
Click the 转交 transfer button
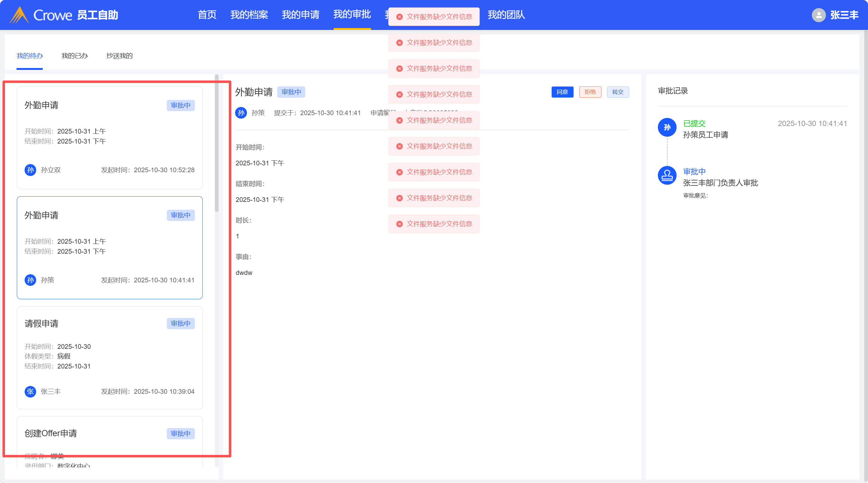618,92
